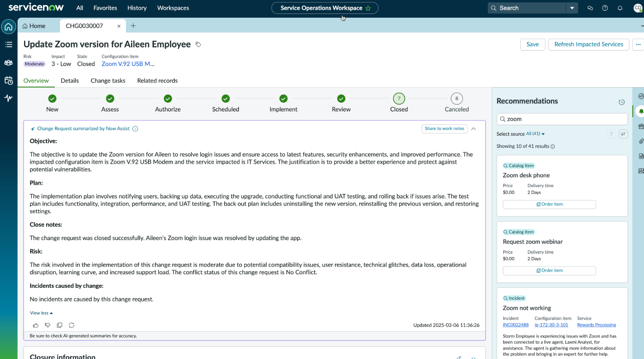Favorite Service Operations Workspace with star icon
The image size is (644, 359).
coord(368,8)
